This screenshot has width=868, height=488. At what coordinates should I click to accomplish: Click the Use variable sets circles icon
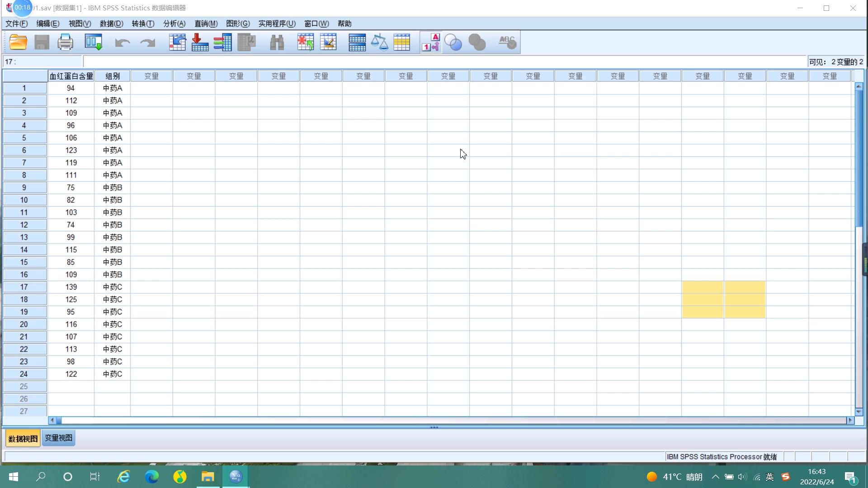(453, 42)
